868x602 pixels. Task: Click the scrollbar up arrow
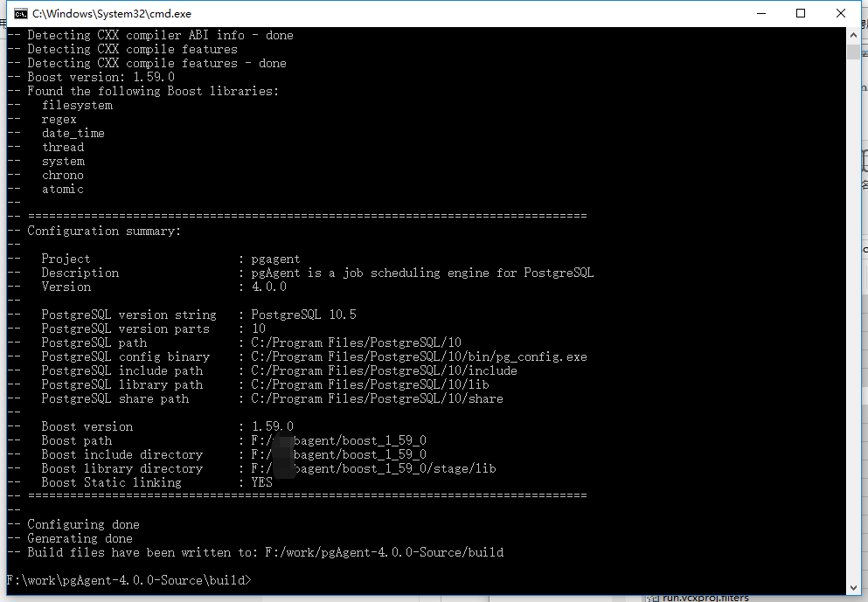pyautogui.click(x=853, y=35)
